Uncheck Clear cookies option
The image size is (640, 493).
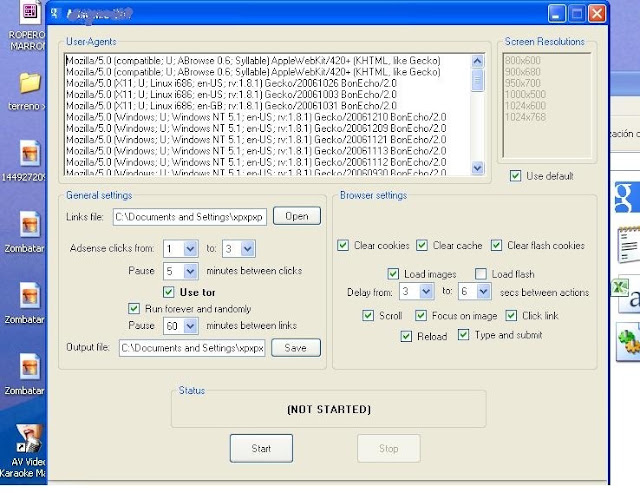343,245
